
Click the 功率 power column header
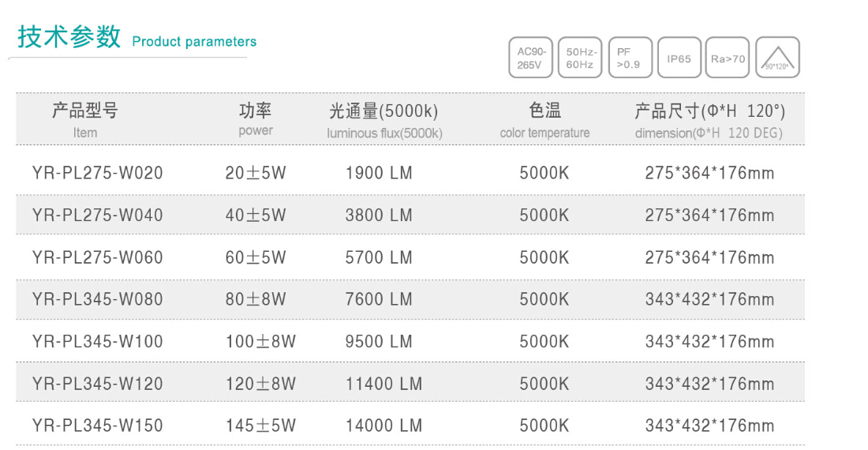pos(256,119)
